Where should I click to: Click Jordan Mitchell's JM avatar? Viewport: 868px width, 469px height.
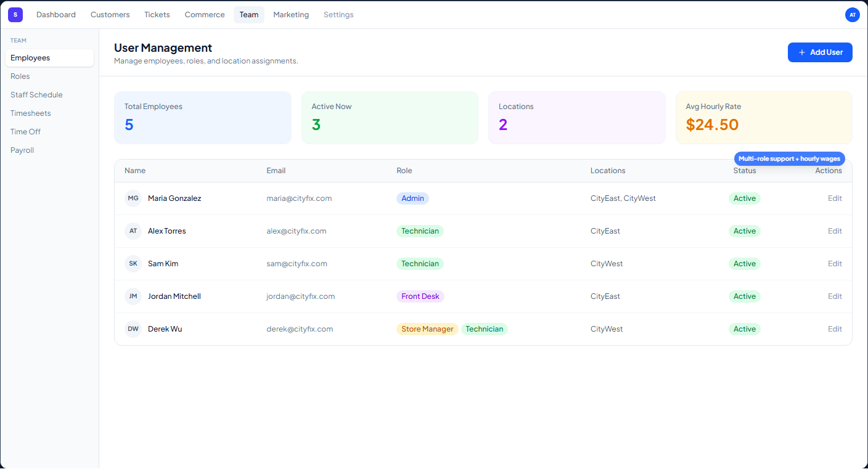click(133, 296)
